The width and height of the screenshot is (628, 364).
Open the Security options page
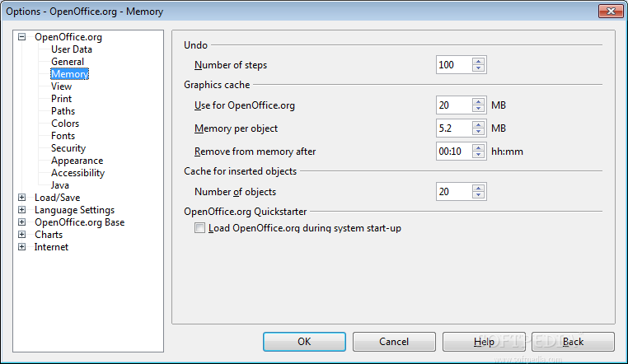point(68,148)
